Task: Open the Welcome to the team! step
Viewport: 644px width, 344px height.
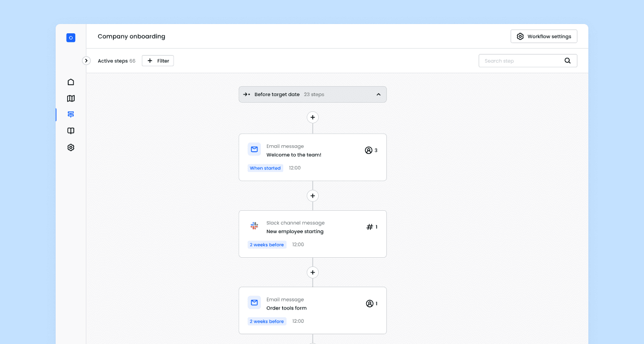Action: click(x=313, y=157)
